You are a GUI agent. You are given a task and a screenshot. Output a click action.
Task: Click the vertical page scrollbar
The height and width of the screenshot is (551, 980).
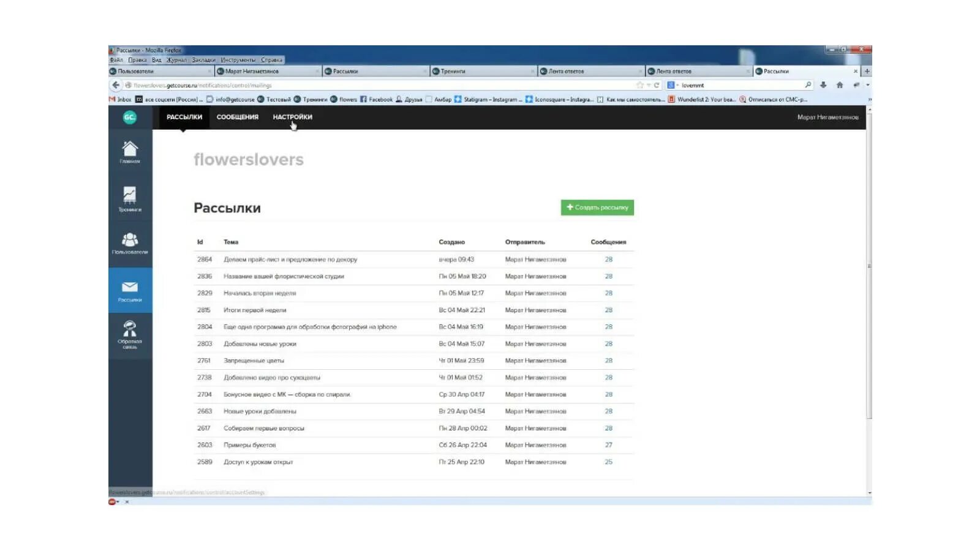[x=869, y=266]
